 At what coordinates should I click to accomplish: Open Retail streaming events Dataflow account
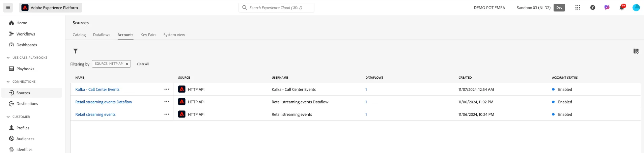click(104, 102)
